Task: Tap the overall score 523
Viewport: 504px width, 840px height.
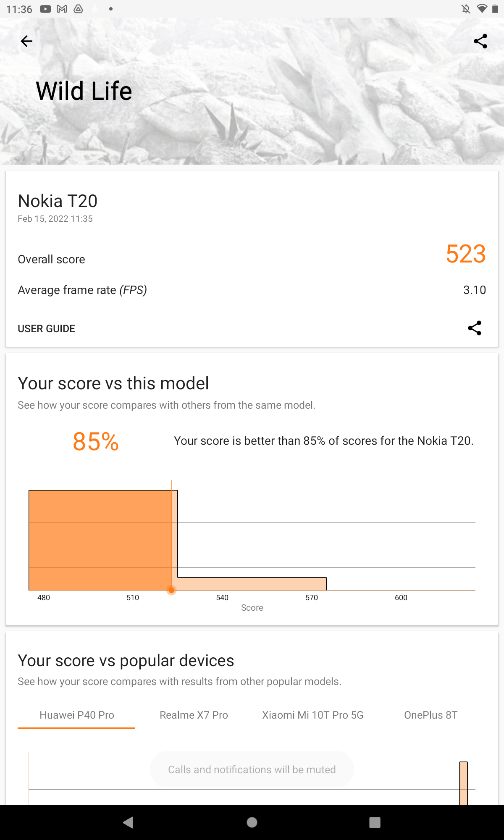Action: [465, 254]
